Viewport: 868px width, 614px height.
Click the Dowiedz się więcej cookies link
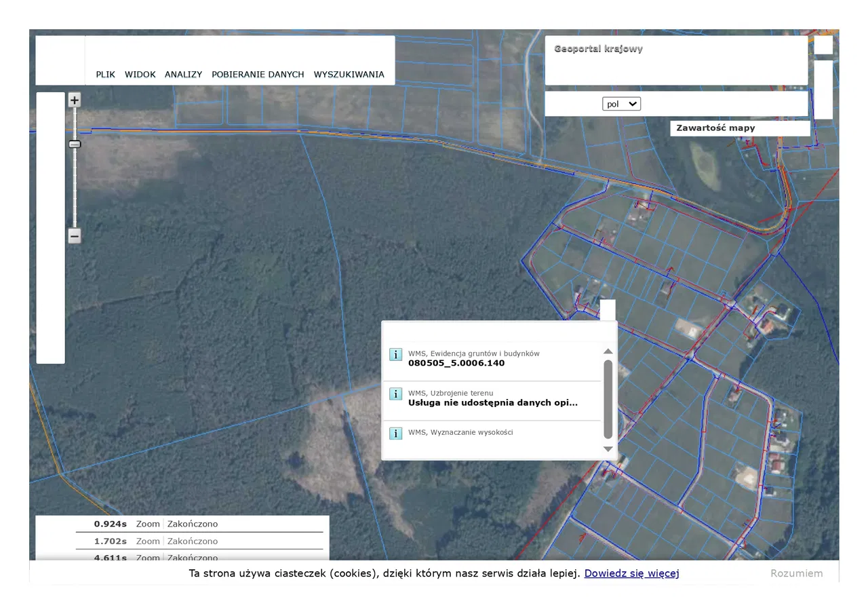click(x=631, y=573)
